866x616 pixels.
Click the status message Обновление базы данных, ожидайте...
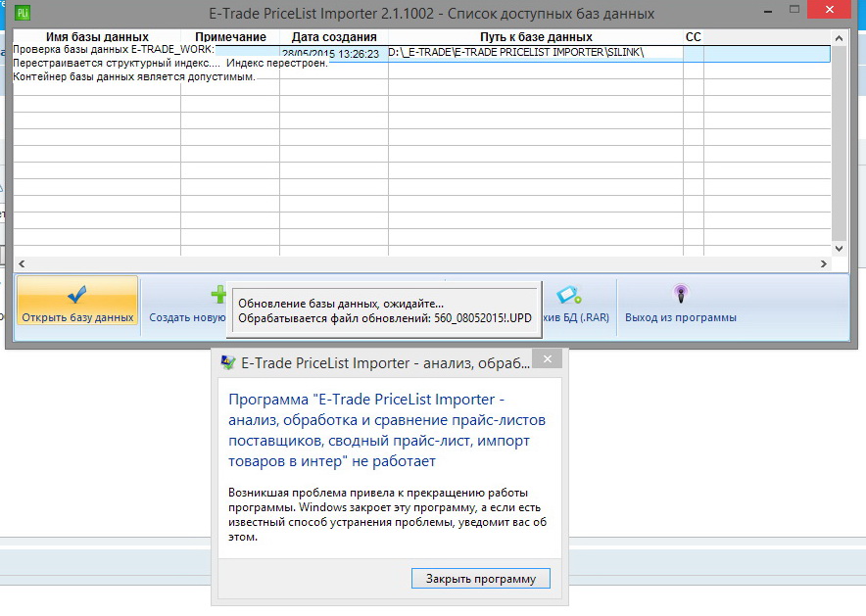click(341, 304)
